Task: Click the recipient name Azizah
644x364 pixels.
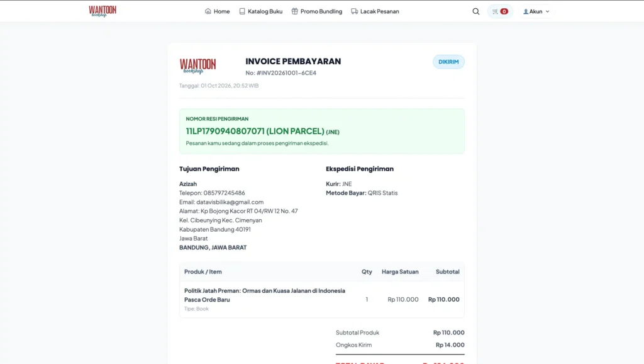Action: (188, 184)
